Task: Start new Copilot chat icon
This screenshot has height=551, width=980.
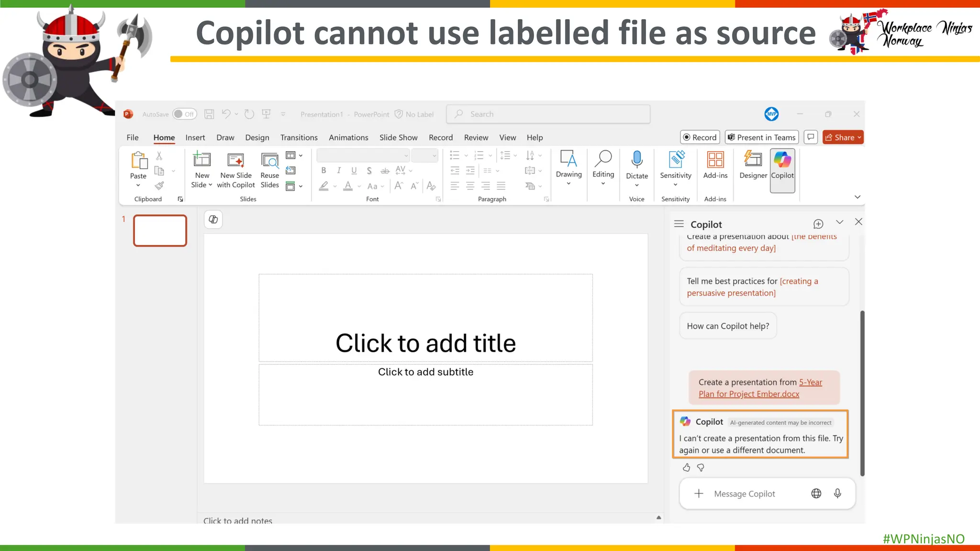Action: (x=818, y=224)
